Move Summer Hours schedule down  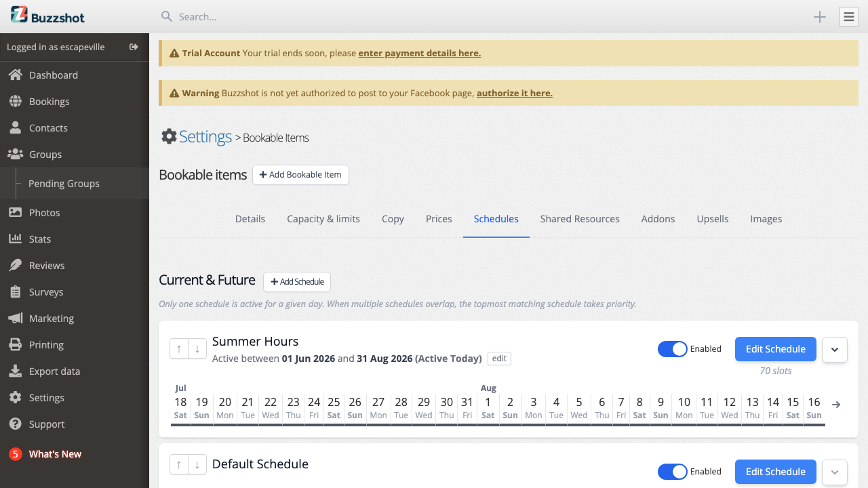tap(197, 348)
